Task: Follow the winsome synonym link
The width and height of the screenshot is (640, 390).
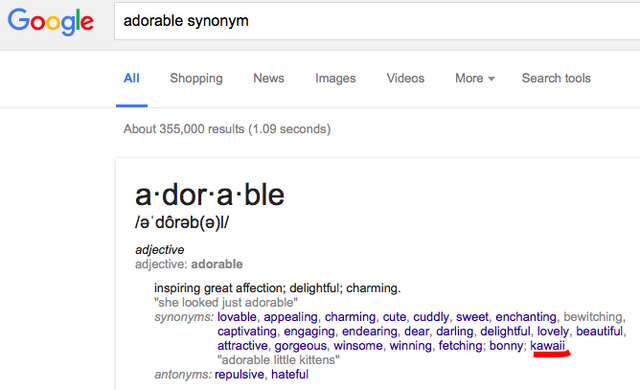Action: [x=358, y=346]
